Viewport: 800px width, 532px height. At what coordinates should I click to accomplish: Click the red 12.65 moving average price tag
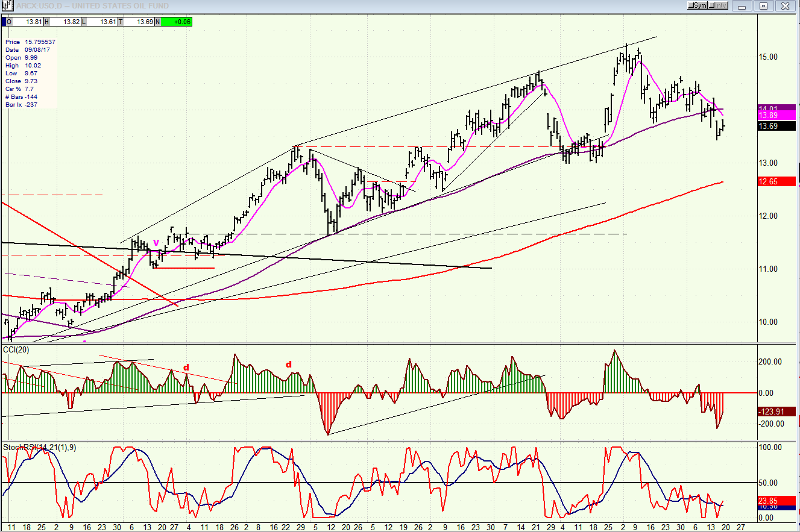777,181
